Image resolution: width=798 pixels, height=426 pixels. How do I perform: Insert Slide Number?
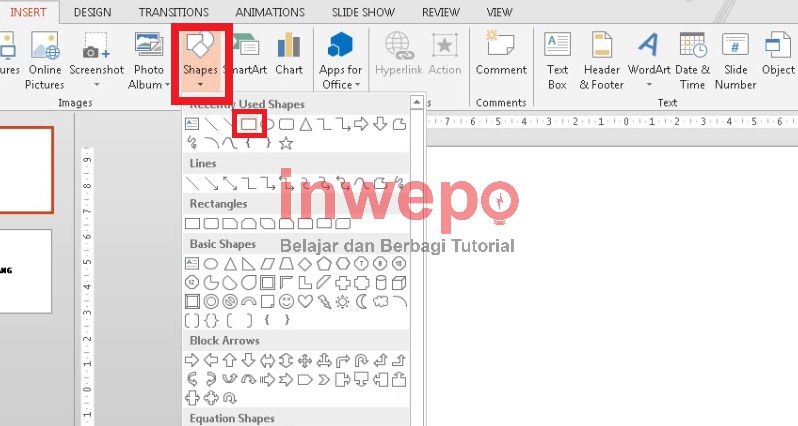point(735,60)
